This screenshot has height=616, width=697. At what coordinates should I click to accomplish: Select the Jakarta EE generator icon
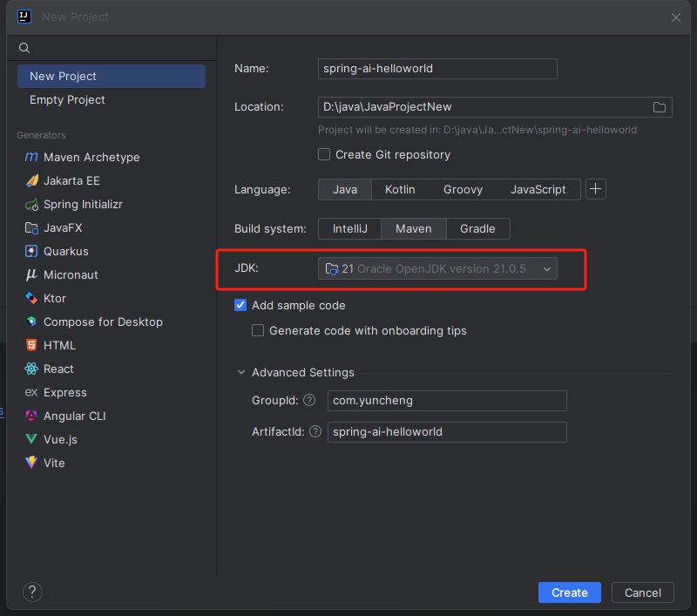[x=31, y=180]
